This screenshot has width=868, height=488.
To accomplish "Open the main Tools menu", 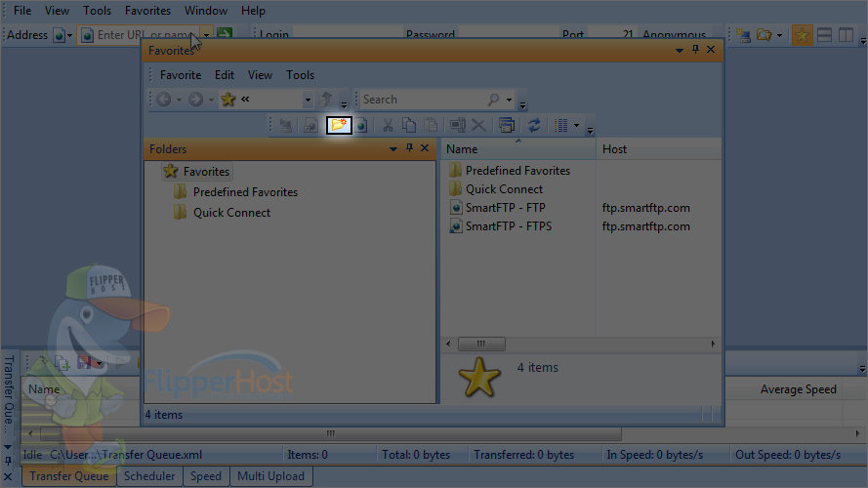I will (x=97, y=11).
